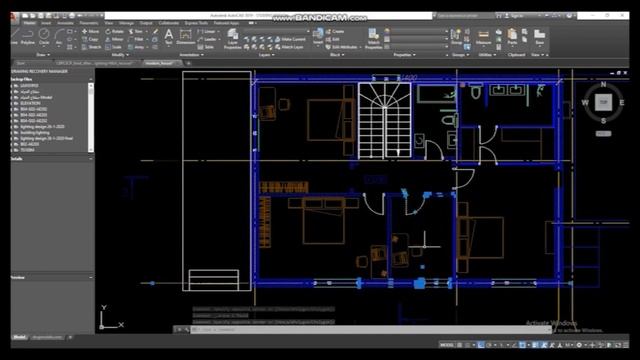
Task: Open the Annotate ribbon tab
Action: point(65,23)
